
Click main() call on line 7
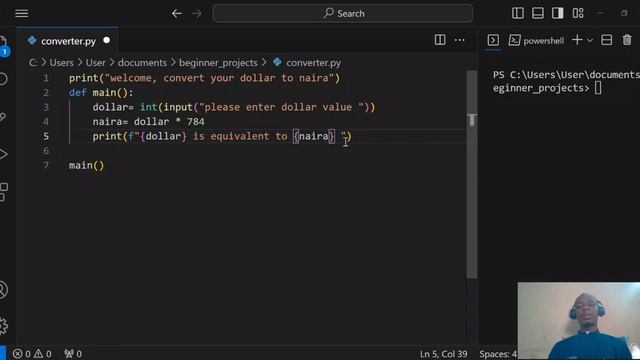[87, 165]
